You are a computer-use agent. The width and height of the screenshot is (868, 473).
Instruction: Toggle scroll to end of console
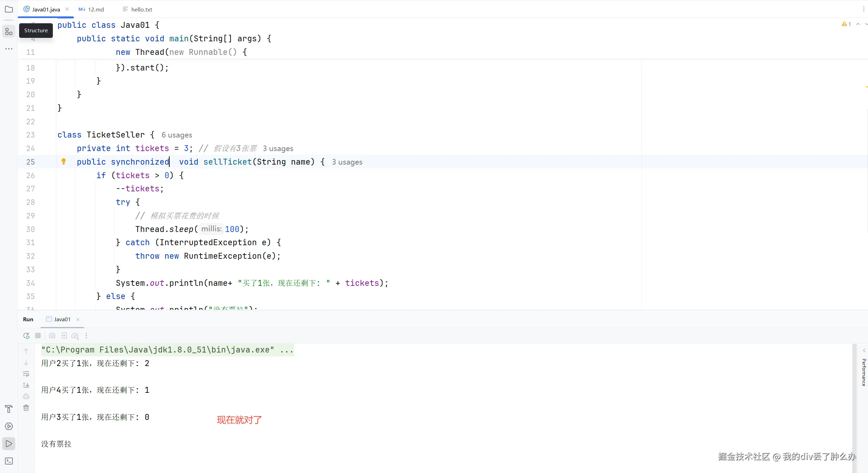(x=26, y=385)
